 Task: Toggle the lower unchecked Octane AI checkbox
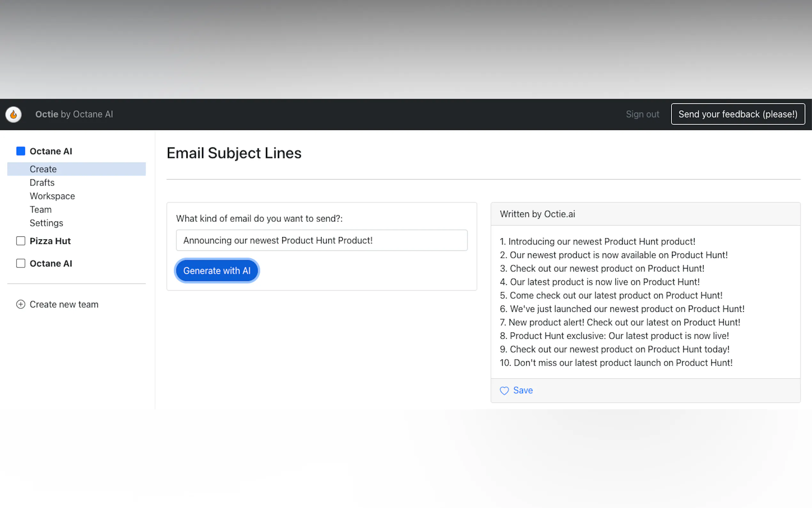(x=21, y=263)
